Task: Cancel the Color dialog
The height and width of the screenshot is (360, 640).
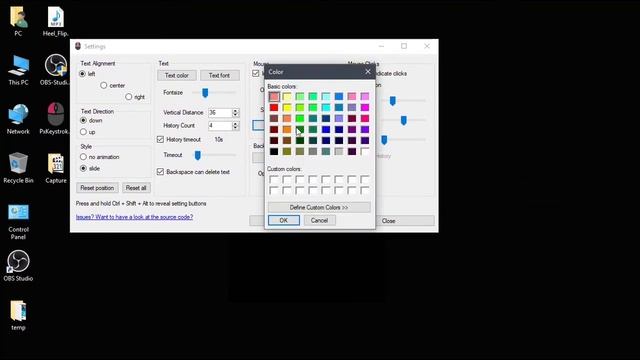Action: 319,220
